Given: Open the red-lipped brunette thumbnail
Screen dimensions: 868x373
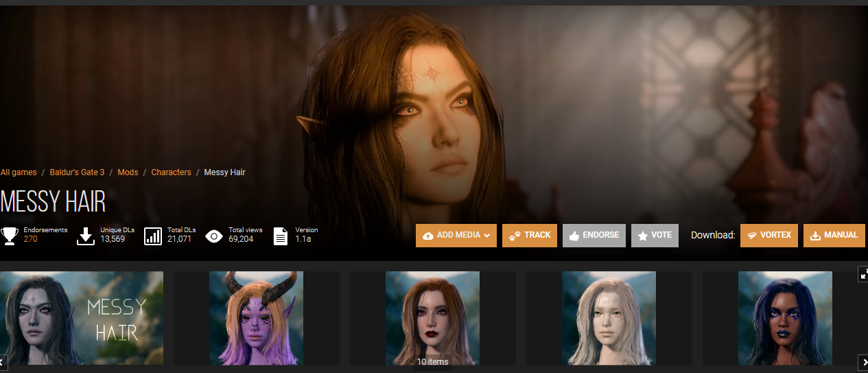Looking at the screenshot, I should (432, 318).
